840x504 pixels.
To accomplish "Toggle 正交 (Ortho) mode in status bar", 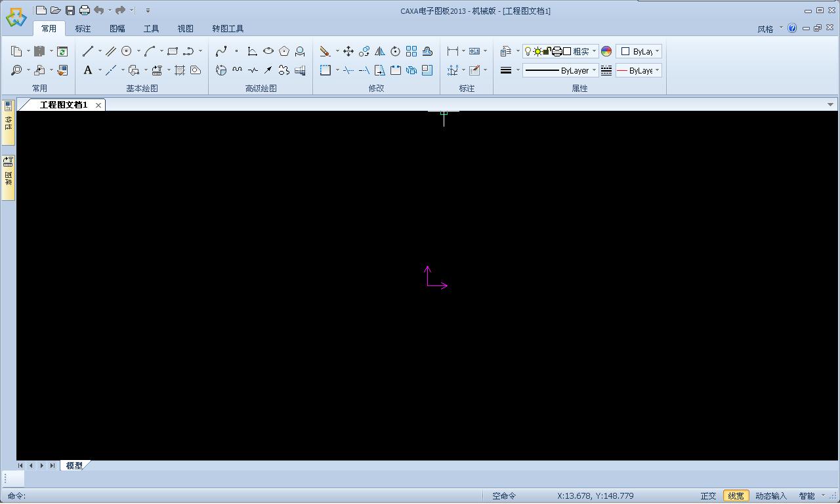I will [x=708, y=496].
